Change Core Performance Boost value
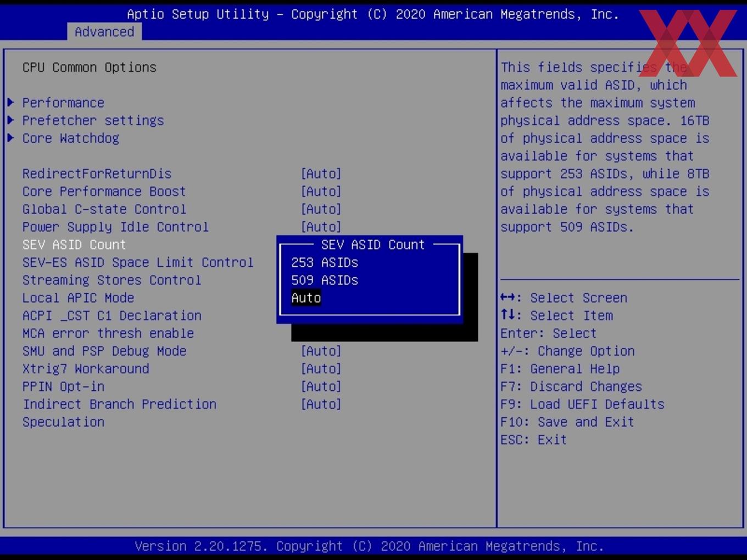 (x=321, y=191)
